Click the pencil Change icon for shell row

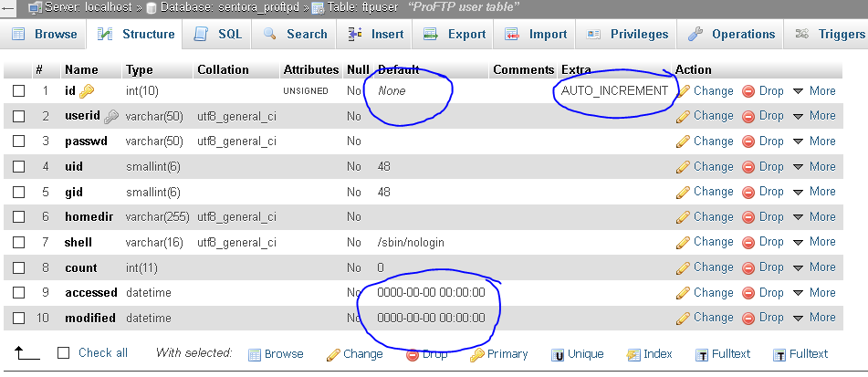pos(683,243)
